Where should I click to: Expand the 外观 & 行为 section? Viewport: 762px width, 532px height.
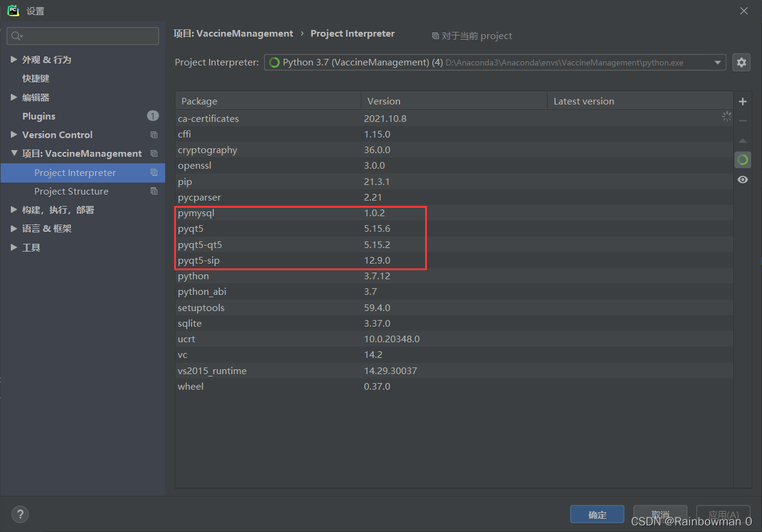14,59
